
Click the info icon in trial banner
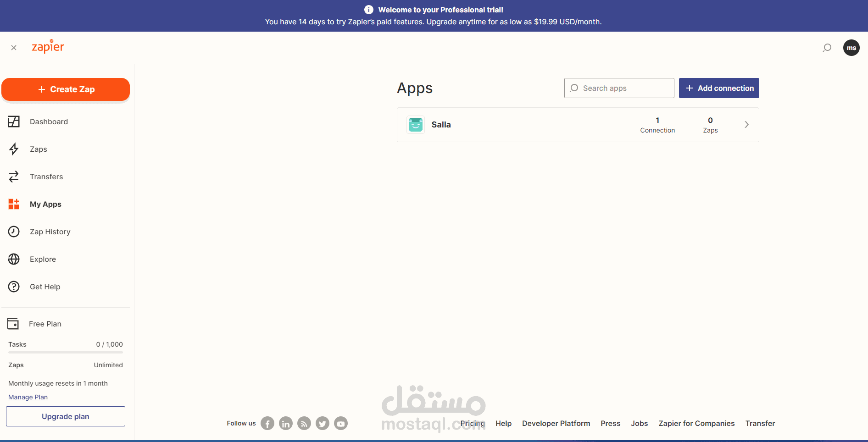click(369, 10)
